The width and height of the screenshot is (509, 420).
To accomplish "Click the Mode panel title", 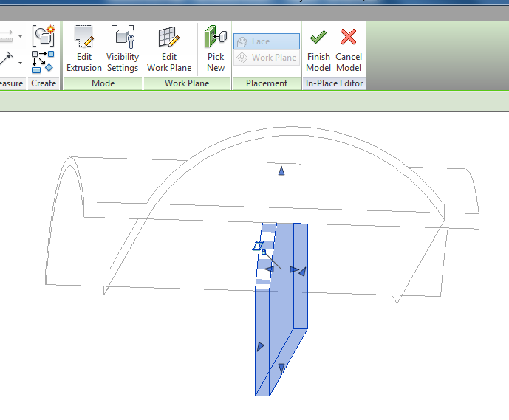I will tap(103, 83).
